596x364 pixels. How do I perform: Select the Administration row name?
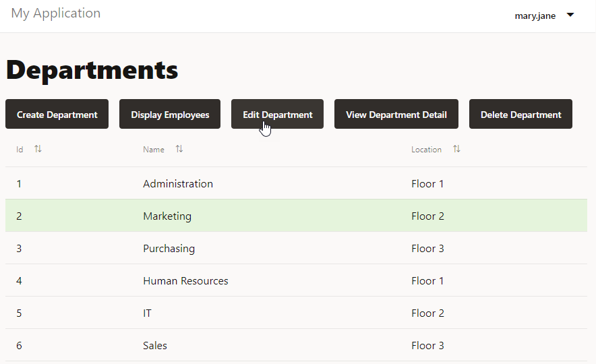click(178, 184)
